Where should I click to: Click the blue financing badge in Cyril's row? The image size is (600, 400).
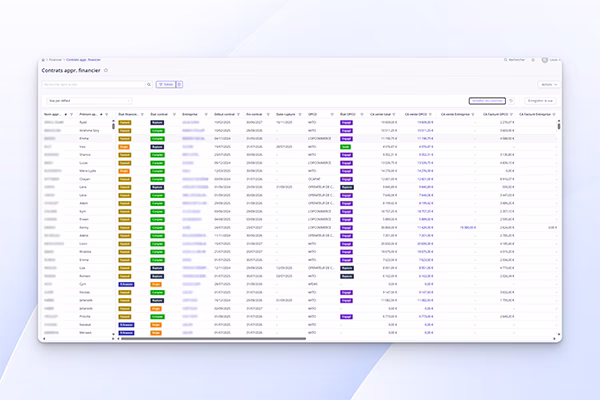pos(126,284)
